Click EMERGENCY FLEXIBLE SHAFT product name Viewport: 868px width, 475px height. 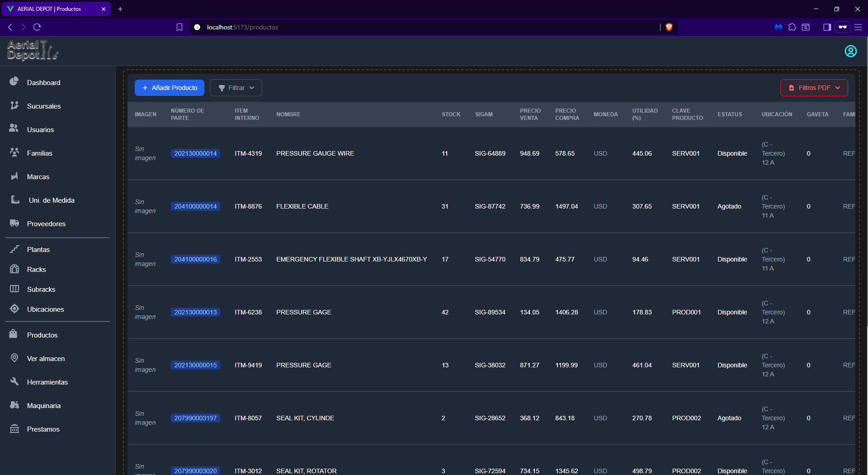[351, 259]
